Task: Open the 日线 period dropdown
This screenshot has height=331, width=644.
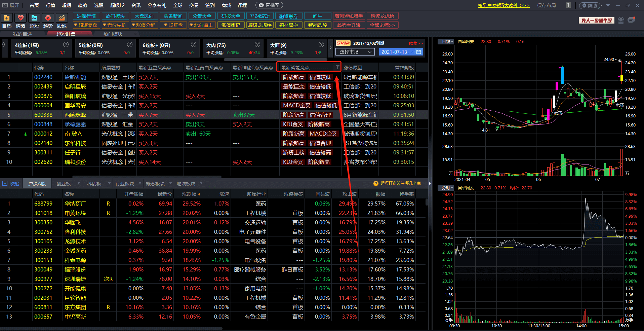Action: tap(446, 42)
